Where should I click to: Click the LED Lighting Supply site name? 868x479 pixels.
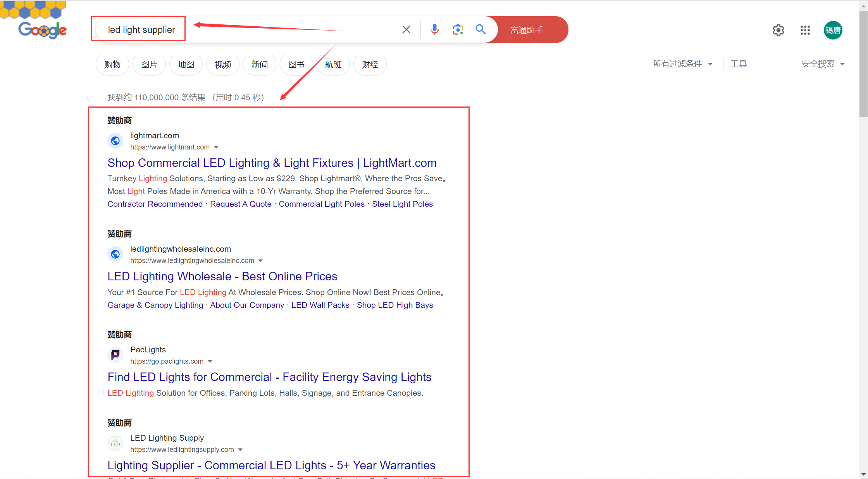[167, 438]
